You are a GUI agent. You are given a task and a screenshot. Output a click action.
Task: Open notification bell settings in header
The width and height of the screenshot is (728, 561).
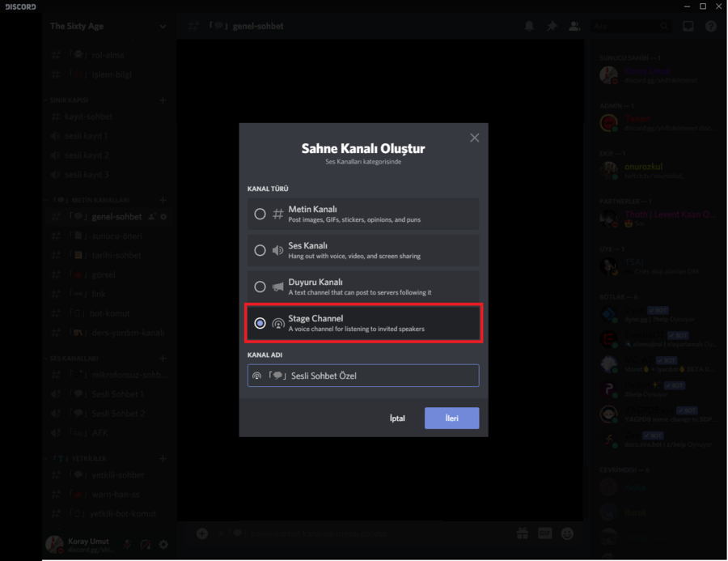pyautogui.click(x=529, y=26)
